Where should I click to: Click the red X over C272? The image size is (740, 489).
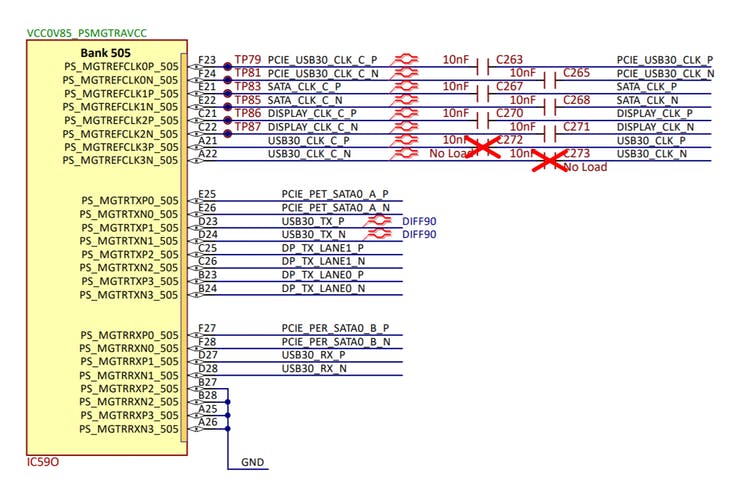484,147
